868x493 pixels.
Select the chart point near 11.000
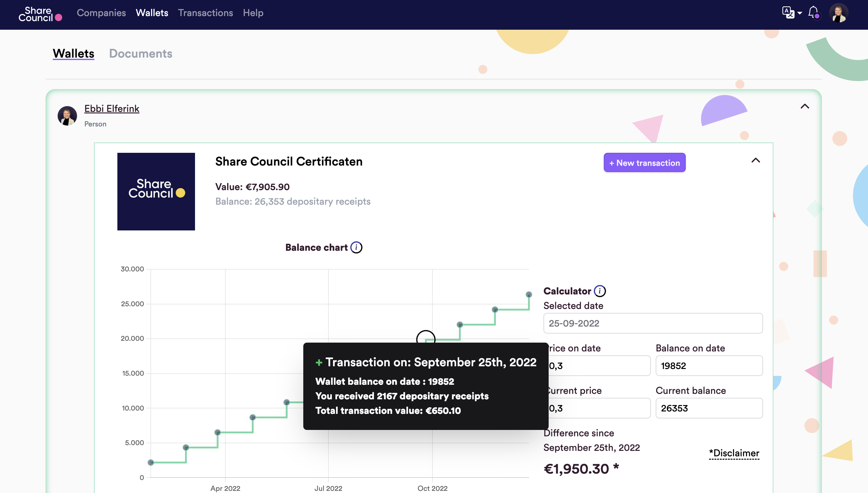point(287,402)
